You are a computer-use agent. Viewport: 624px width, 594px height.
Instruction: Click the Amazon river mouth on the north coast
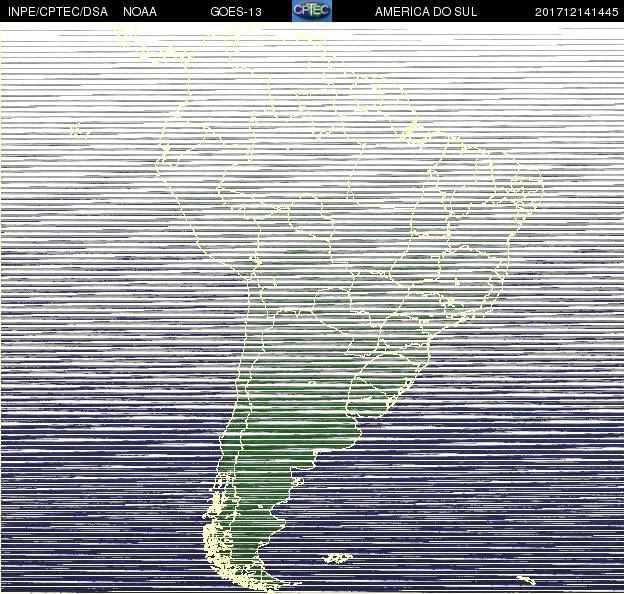point(414,131)
